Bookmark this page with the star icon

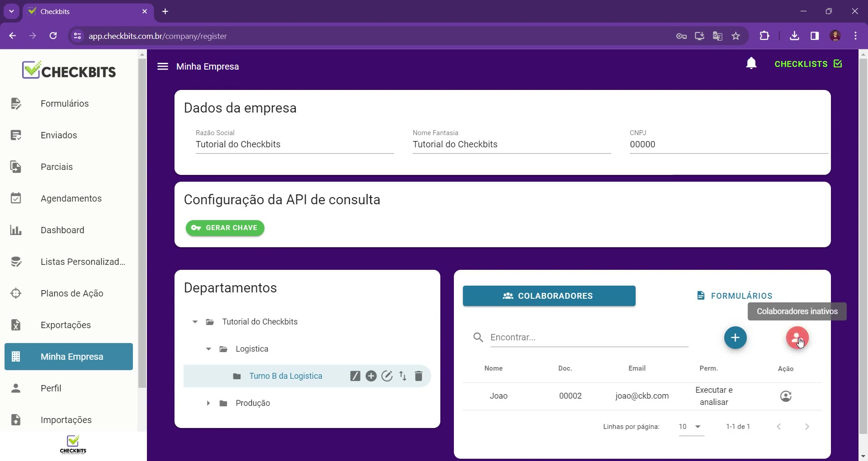(x=736, y=36)
